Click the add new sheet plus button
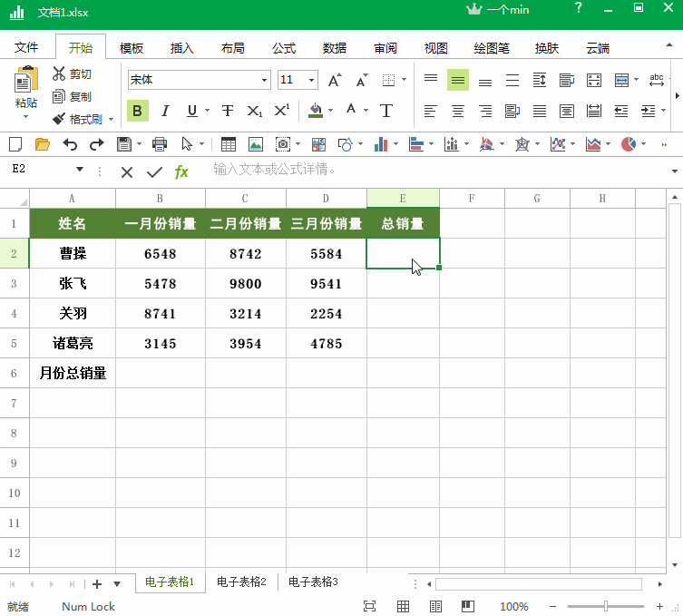This screenshot has height=616, width=683. 97,583
